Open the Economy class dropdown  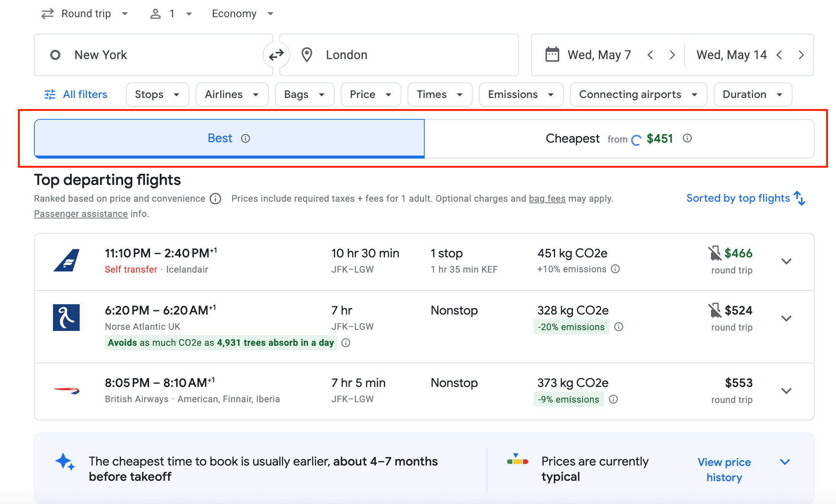243,14
